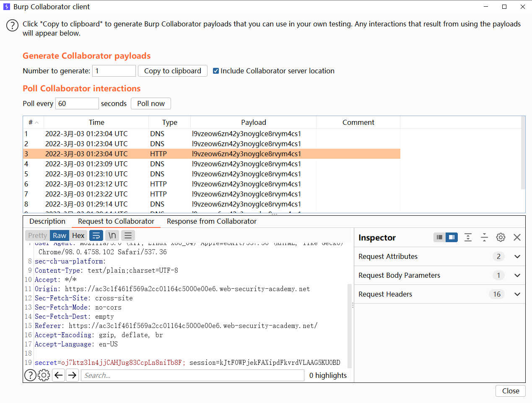Click the Number to generate field

pos(114,71)
